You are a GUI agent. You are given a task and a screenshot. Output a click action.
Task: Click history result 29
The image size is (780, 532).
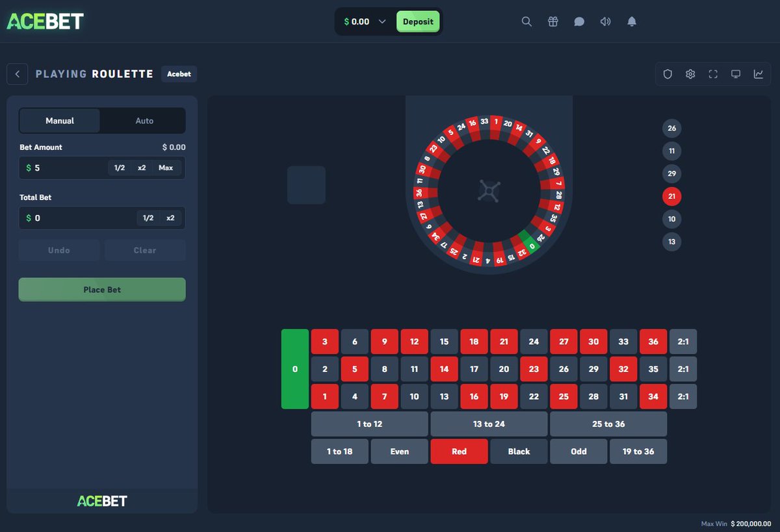coord(671,173)
